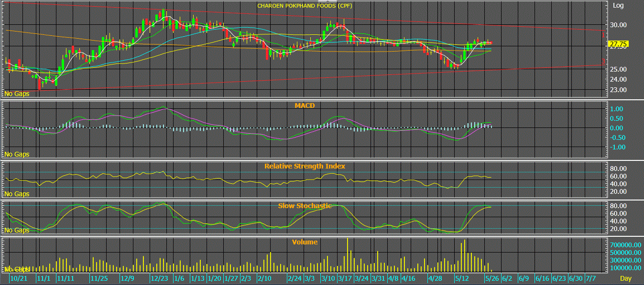Select the 5/26 date marker

pyautogui.click(x=491, y=278)
